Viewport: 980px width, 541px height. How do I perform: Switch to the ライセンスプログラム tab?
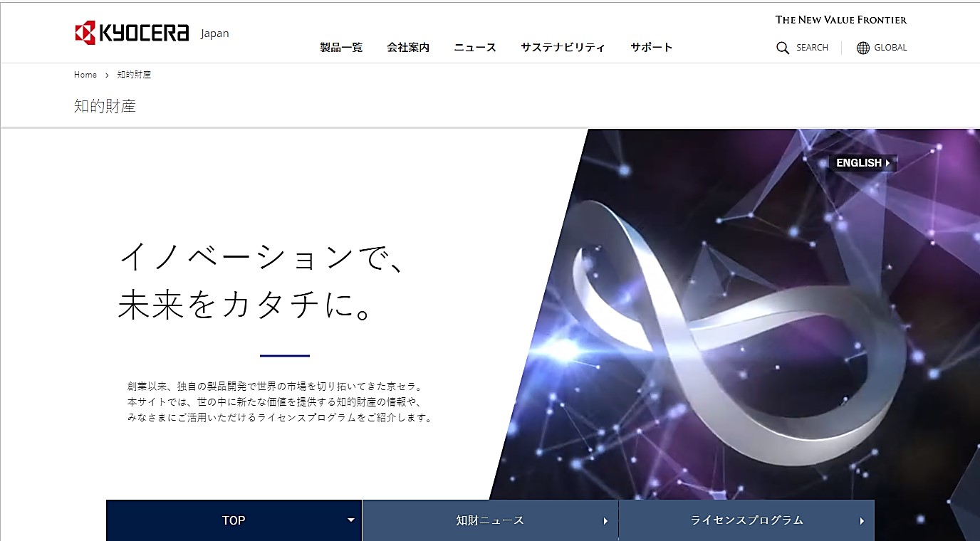(x=746, y=520)
